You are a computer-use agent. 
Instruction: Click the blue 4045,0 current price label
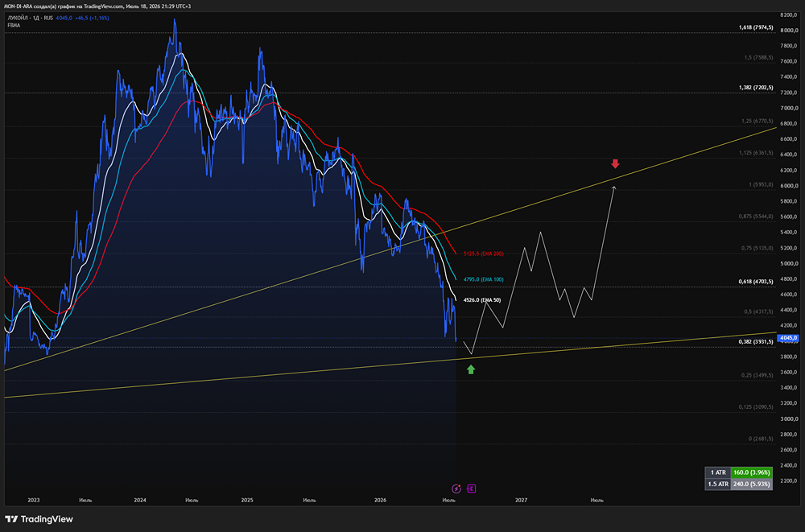(x=788, y=338)
